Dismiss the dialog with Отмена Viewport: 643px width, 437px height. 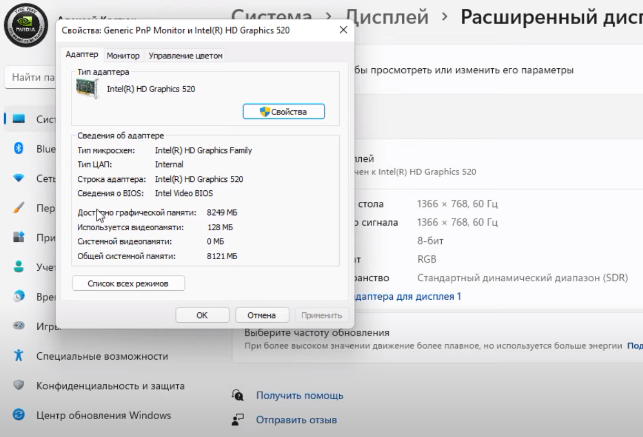(x=262, y=315)
